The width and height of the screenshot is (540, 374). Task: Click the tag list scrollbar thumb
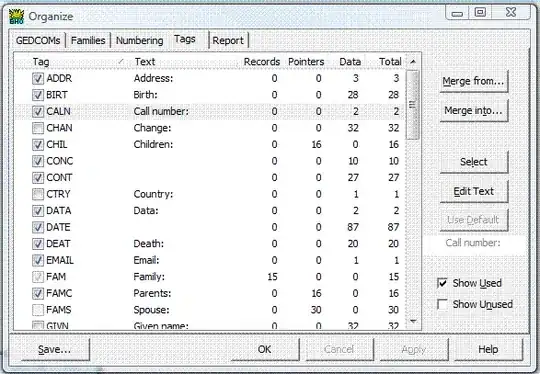[x=413, y=105]
